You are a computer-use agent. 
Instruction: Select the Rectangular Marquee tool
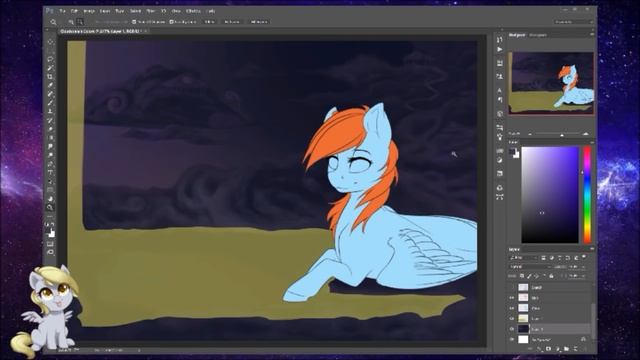pyautogui.click(x=50, y=51)
